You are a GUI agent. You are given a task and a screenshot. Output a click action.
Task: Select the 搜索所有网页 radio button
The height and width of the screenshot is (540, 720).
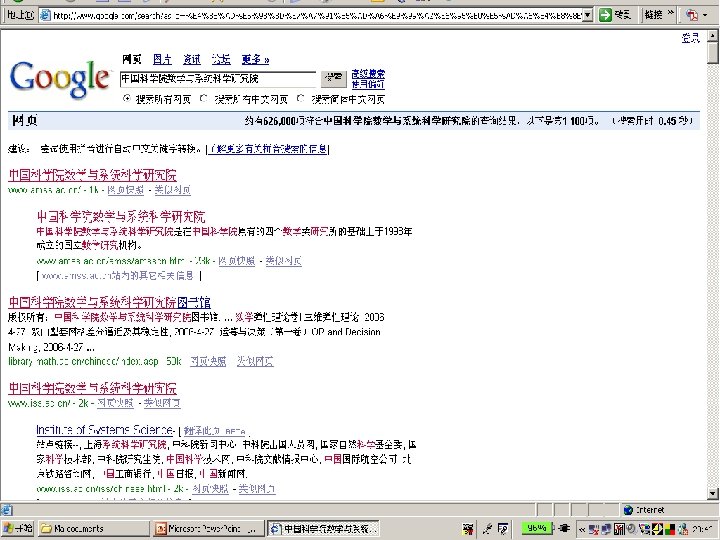127,98
